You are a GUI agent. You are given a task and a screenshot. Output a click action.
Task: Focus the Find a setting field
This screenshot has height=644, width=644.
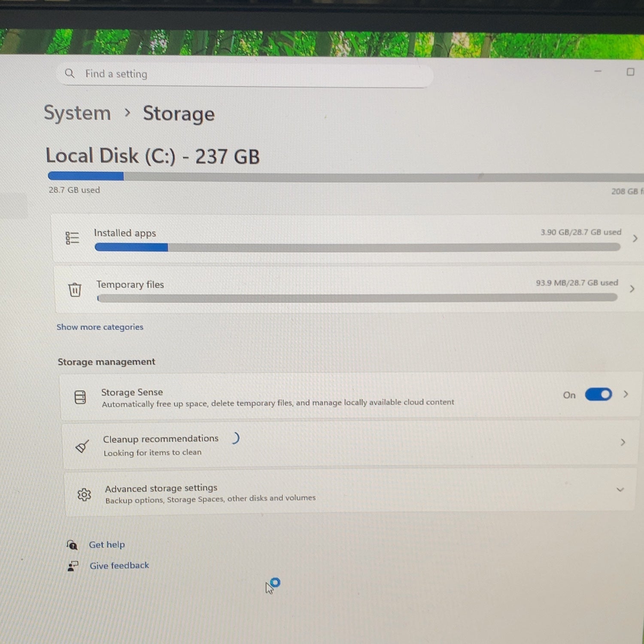[245, 75]
